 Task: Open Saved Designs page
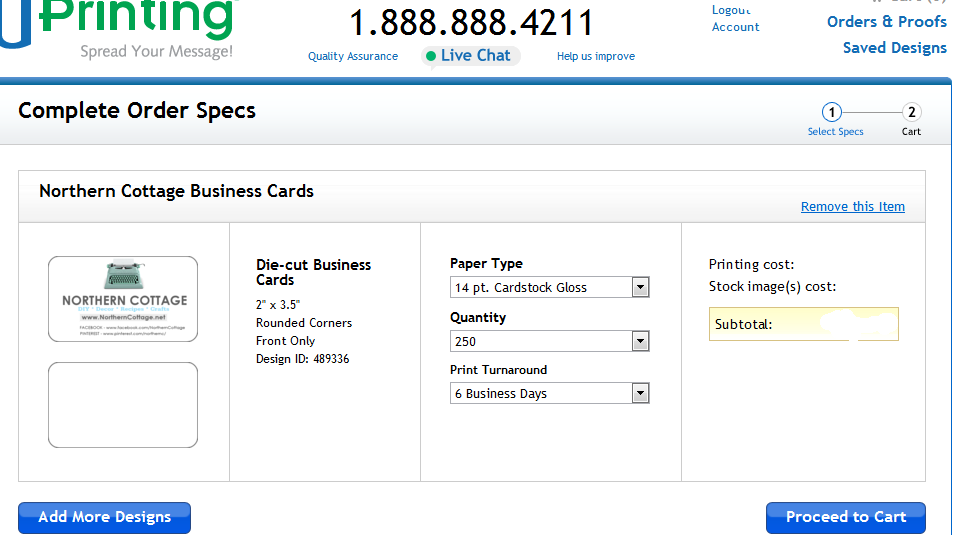point(895,48)
